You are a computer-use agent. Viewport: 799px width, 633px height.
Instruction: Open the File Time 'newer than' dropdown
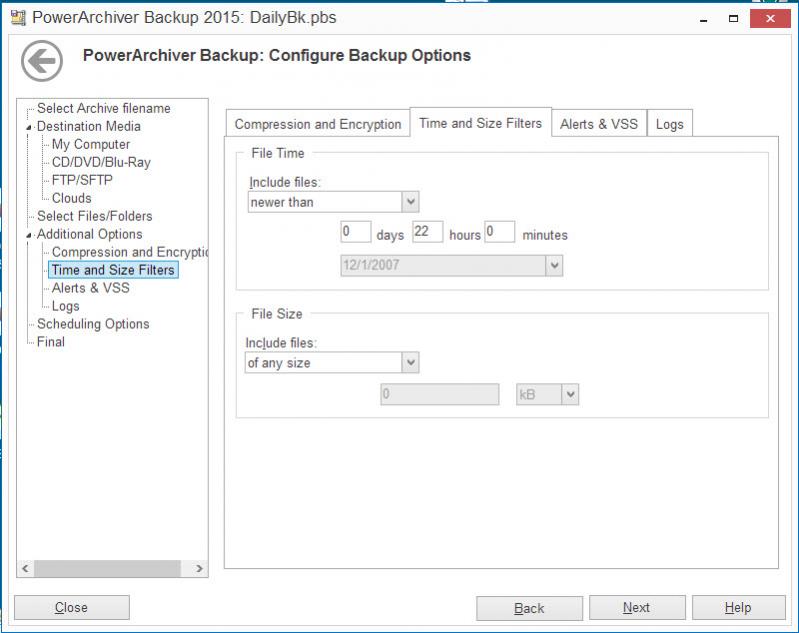(410, 202)
